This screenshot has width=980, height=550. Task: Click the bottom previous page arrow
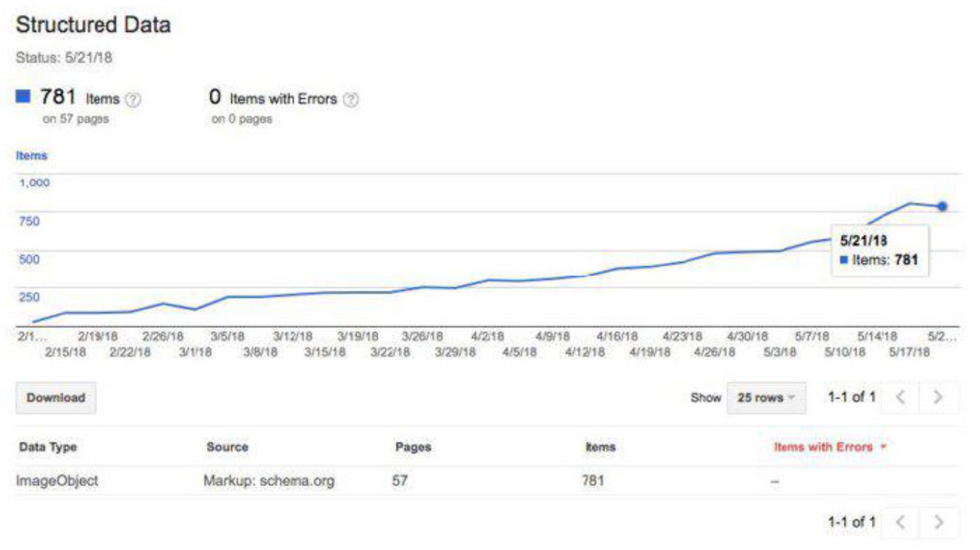[901, 522]
